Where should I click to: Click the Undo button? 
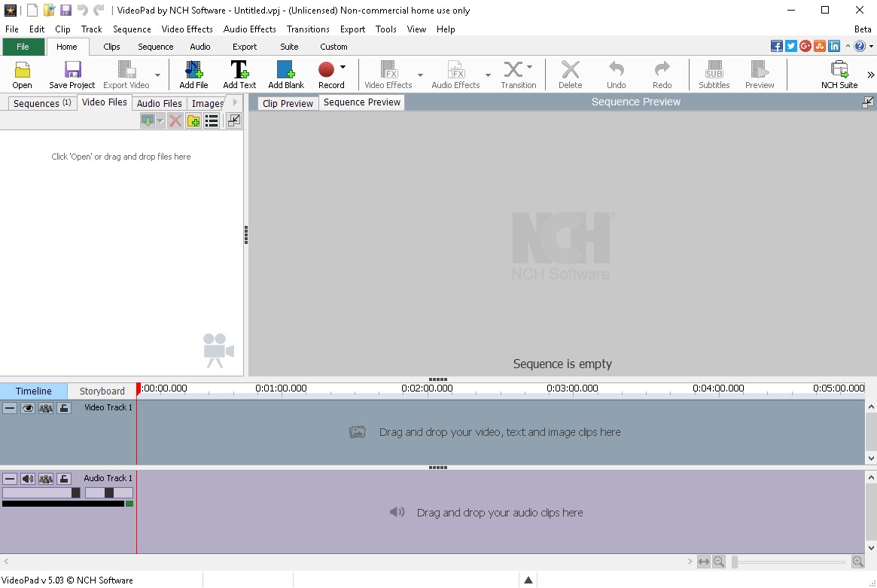[x=616, y=73]
